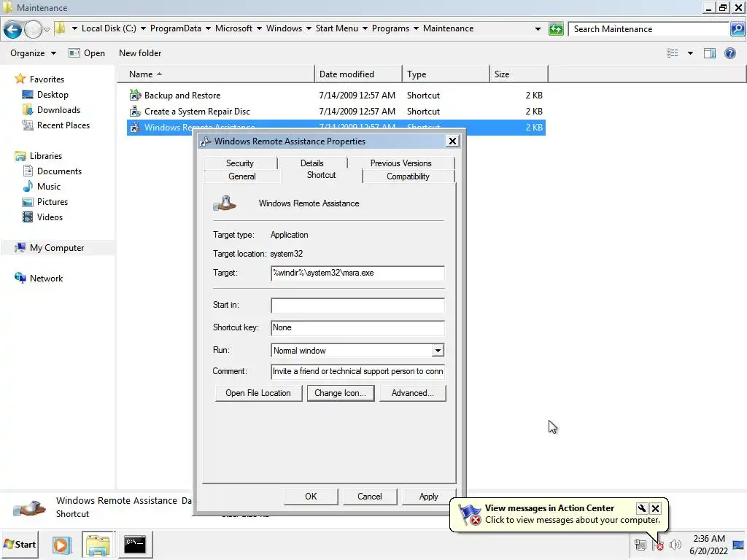Click the search magnifier icon
Screen dimensions: 747x560
(737, 29)
